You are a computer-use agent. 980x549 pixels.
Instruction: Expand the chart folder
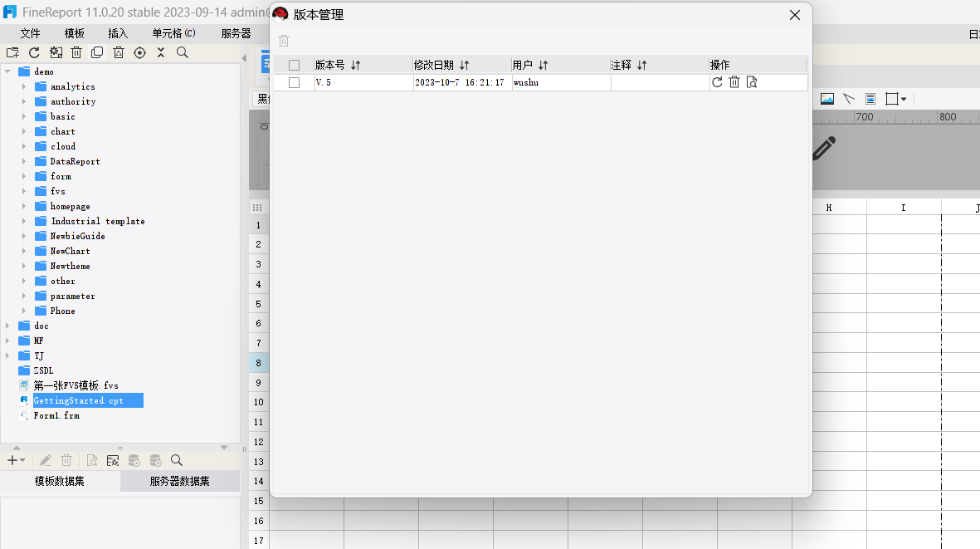click(24, 131)
